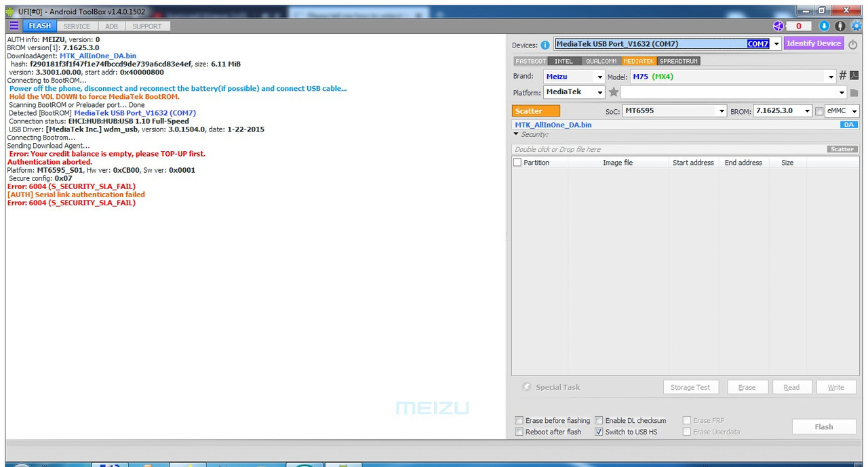Select the INTEL platform tab

[x=564, y=61]
